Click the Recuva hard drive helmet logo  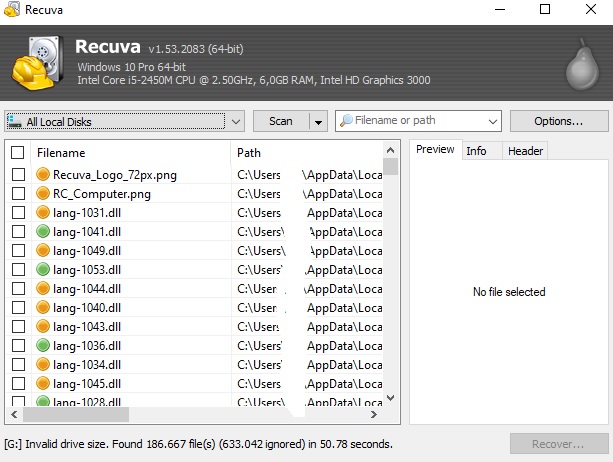(x=38, y=63)
